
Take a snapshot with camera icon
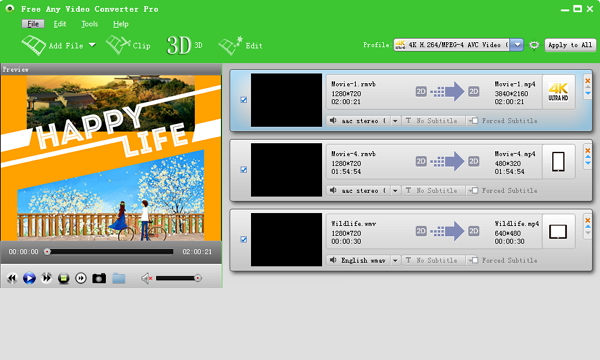99,278
